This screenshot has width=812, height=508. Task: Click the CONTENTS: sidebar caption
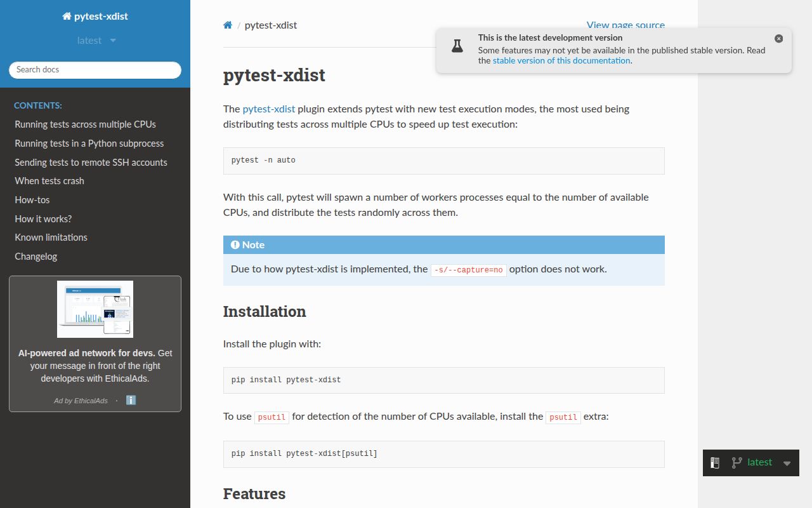(x=38, y=106)
